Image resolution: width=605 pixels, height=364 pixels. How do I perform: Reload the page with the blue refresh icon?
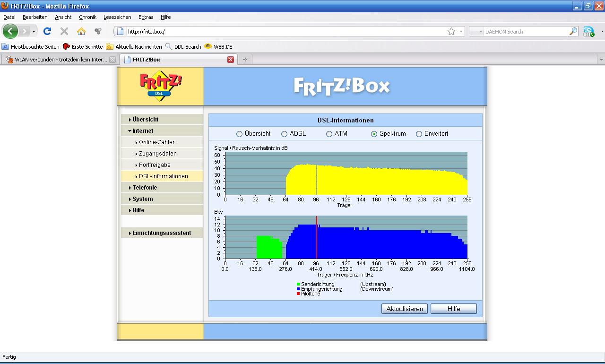point(47,31)
